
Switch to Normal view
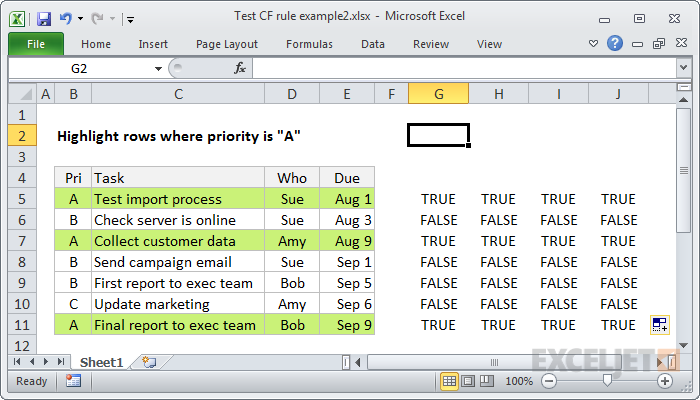coord(450,381)
